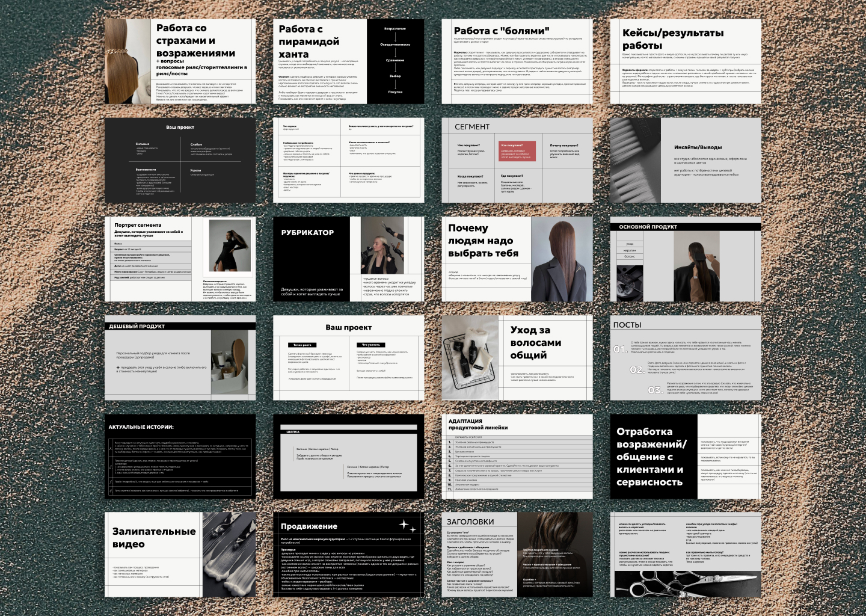The height and width of the screenshot is (616, 866).
Task: Click the 'ДЕШЕВЫЙ ПРОДУКТ' header bar
Action: [180, 326]
